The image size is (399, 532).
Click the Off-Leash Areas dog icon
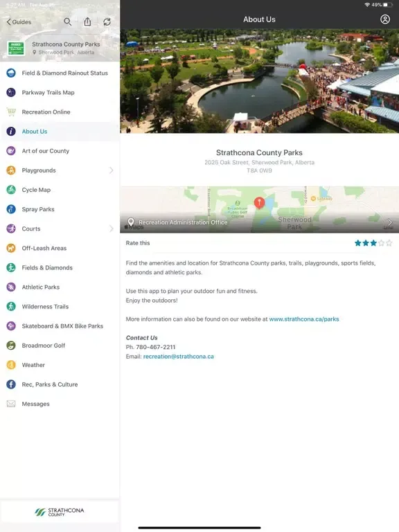coord(11,248)
